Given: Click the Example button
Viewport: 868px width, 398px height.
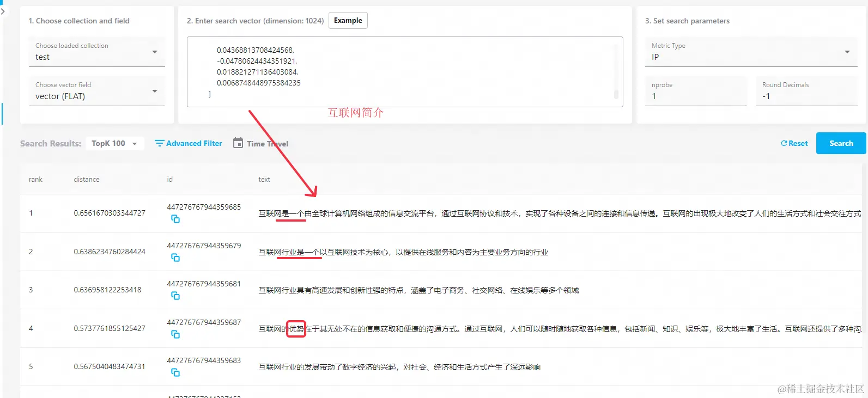Looking at the screenshot, I should [348, 20].
